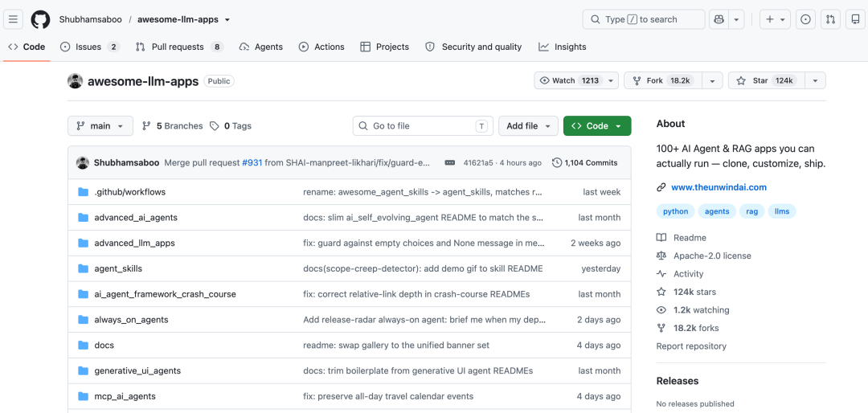The width and height of the screenshot is (868, 413).
Task: Select the llms topic tag
Action: click(782, 211)
